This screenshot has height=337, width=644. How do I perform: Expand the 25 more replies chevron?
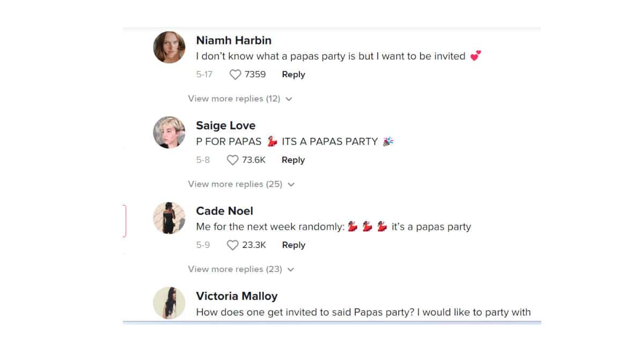pyautogui.click(x=291, y=185)
